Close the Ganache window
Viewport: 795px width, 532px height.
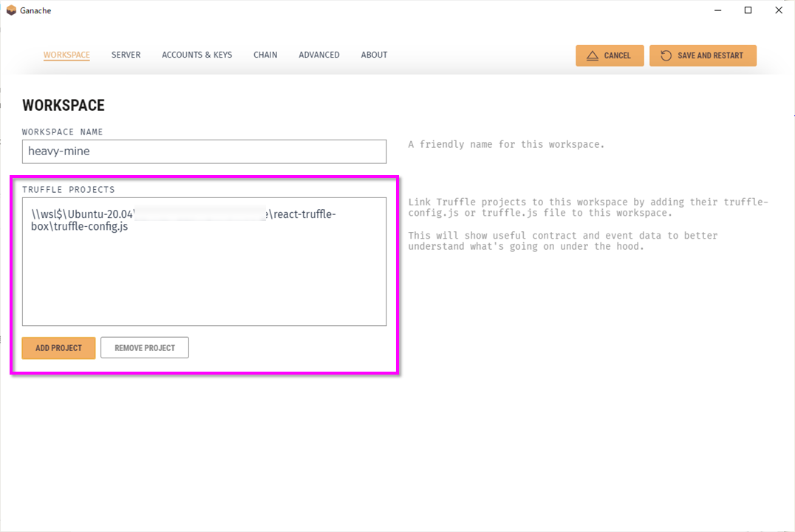[x=779, y=10]
